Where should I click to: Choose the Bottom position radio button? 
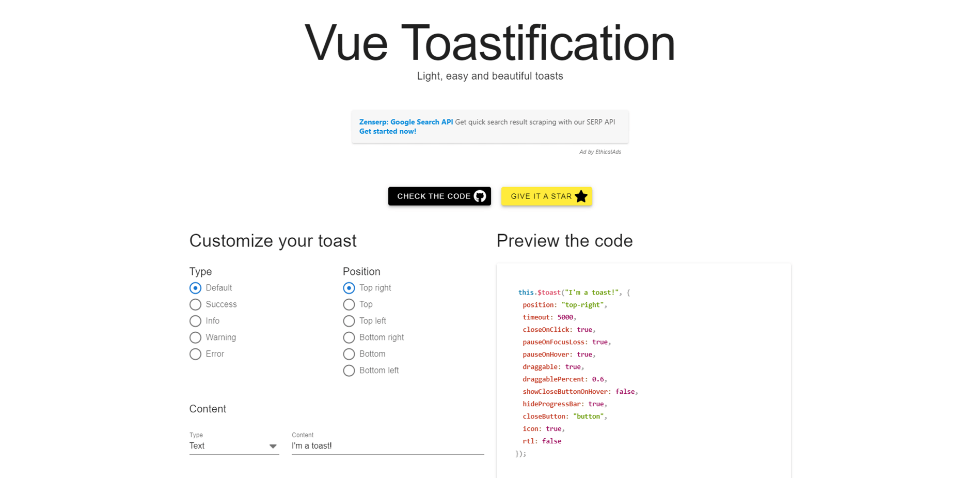(349, 354)
